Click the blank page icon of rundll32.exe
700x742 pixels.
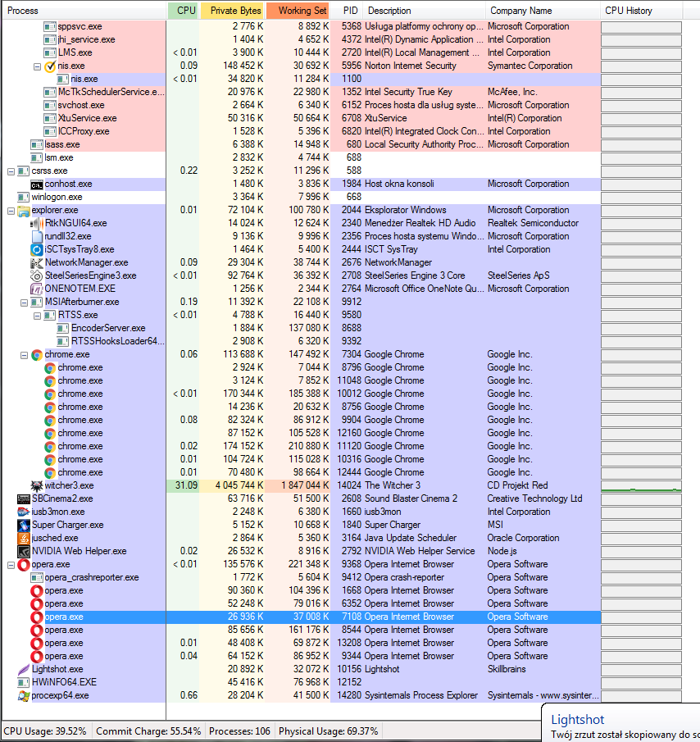(x=37, y=237)
